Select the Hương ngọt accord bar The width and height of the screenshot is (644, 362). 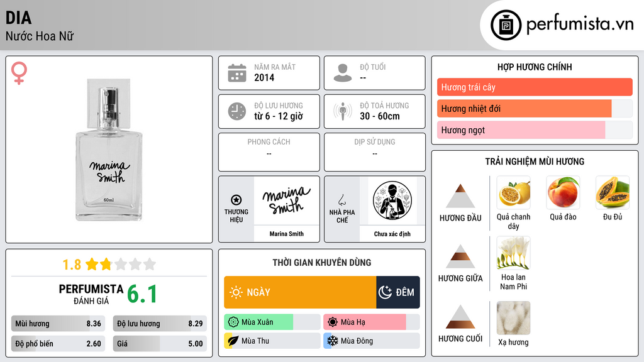(535, 129)
